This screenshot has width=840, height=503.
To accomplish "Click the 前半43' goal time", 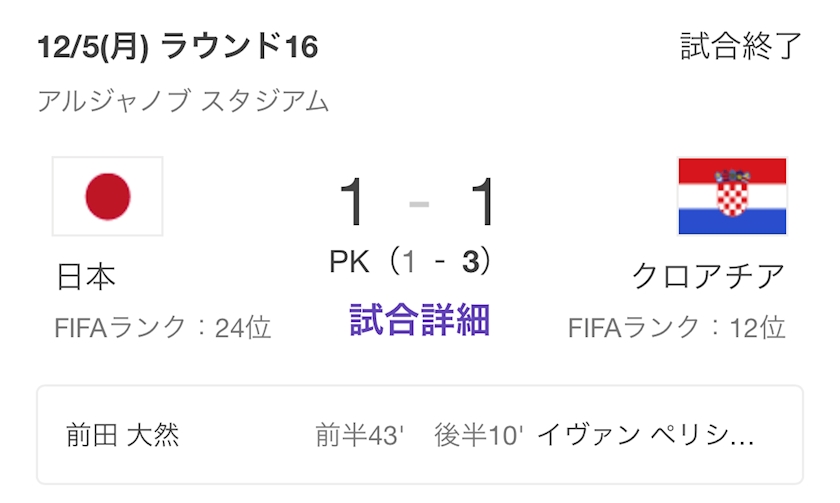I will [359, 436].
